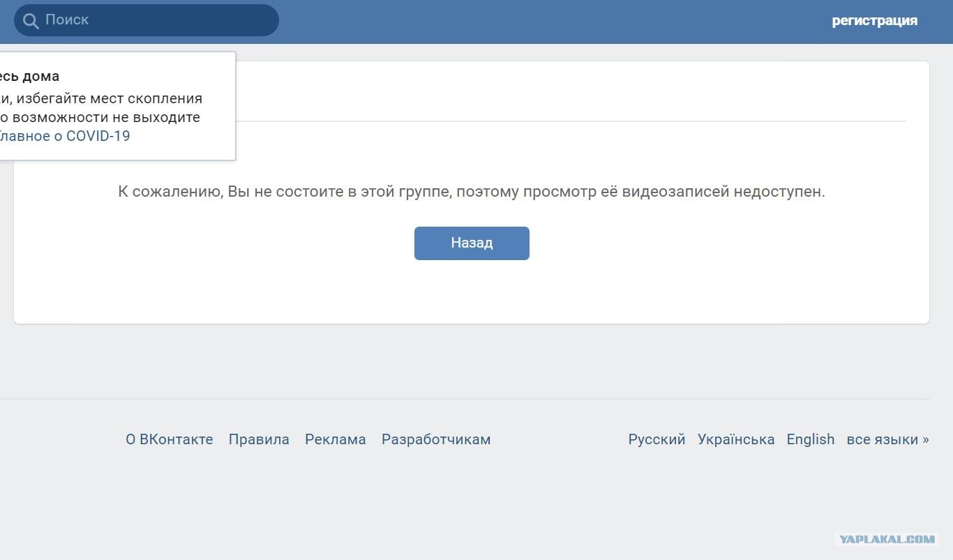Switch language to English
The height and width of the screenshot is (560, 953).
click(x=811, y=439)
